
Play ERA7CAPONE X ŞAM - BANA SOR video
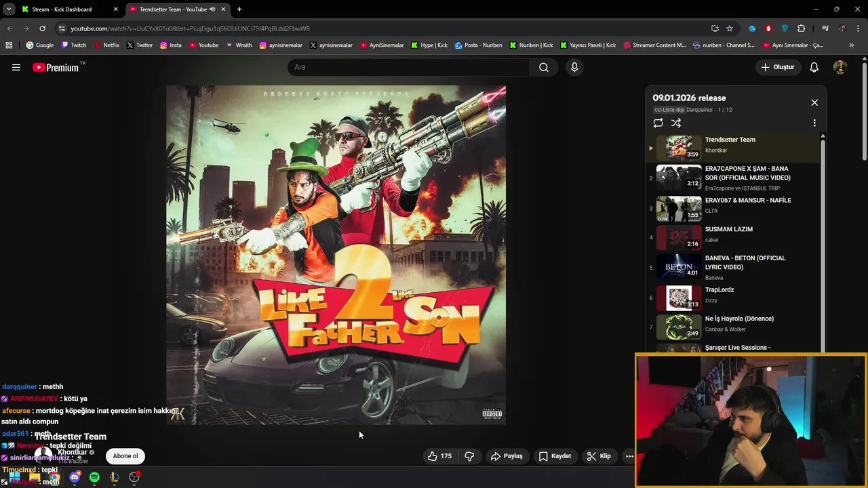coord(732,178)
